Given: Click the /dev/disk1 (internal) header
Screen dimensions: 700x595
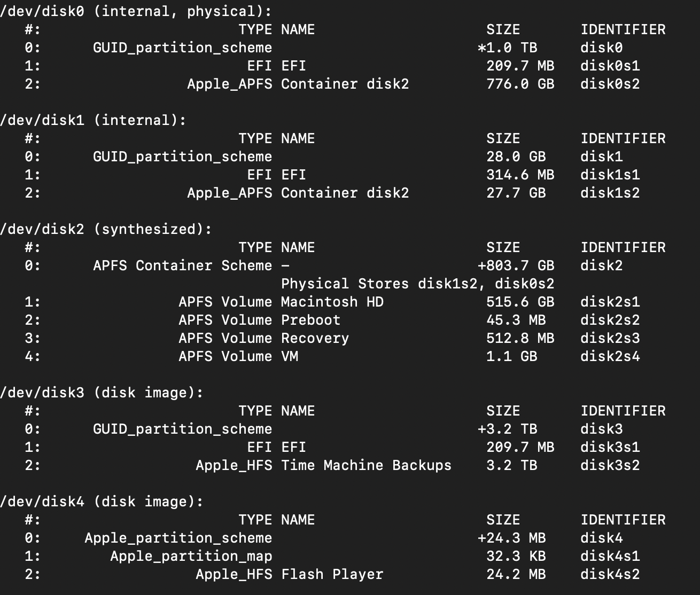Looking at the screenshot, I should pyautogui.click(x=93, y=120).
